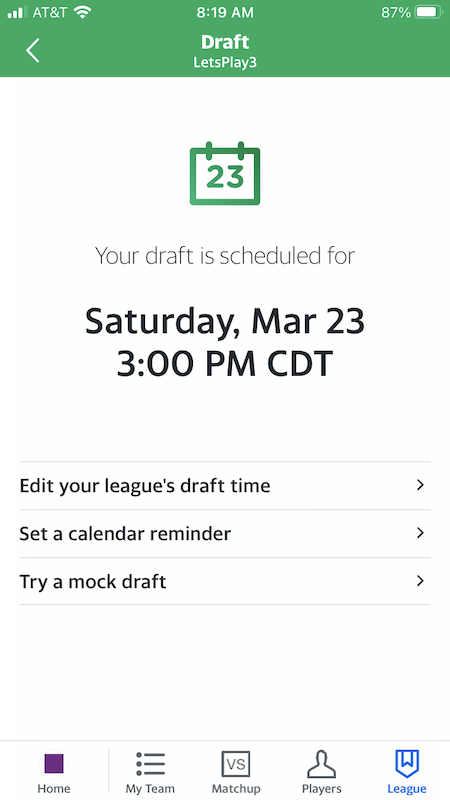The height and width of the screenshot is (800, 450).
Task: Expand chevron for Try a mock draft
Action: (420, 581)
